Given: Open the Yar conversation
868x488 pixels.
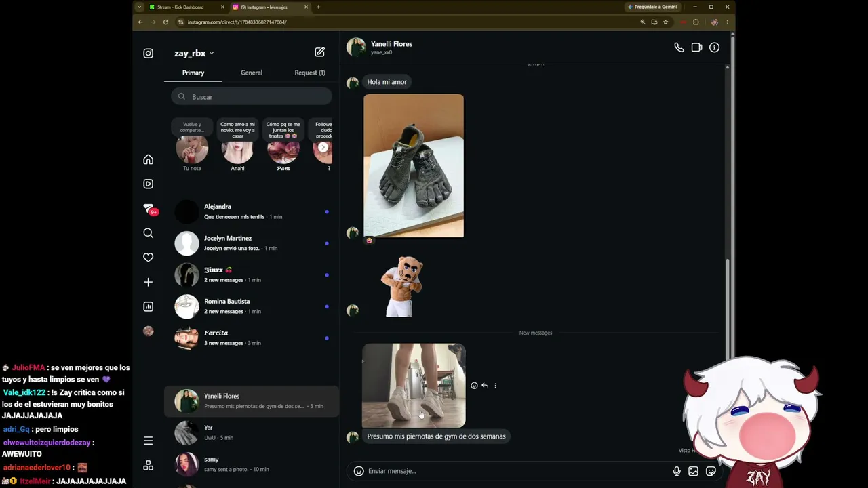Looking at the screenshot, I should point(252,432).
